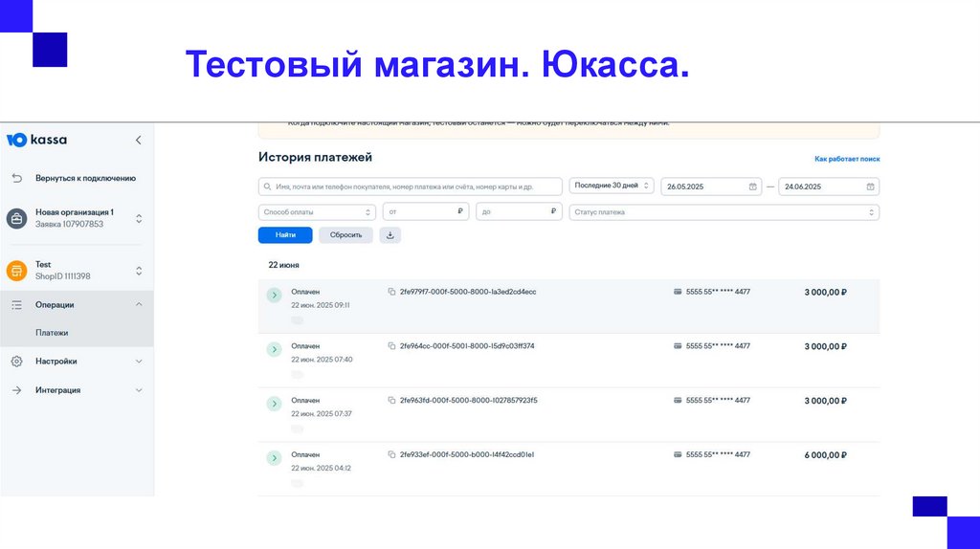Click card icon in 07:40 payment row
The height and width of the screenshot is (549, 980).
click(678, 346)
